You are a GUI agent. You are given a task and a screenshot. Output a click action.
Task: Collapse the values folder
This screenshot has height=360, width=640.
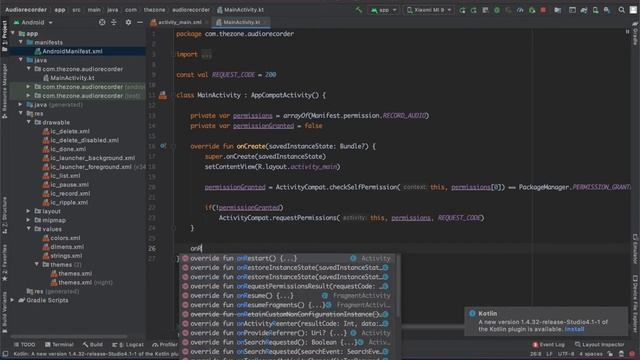tap(29, 229)
